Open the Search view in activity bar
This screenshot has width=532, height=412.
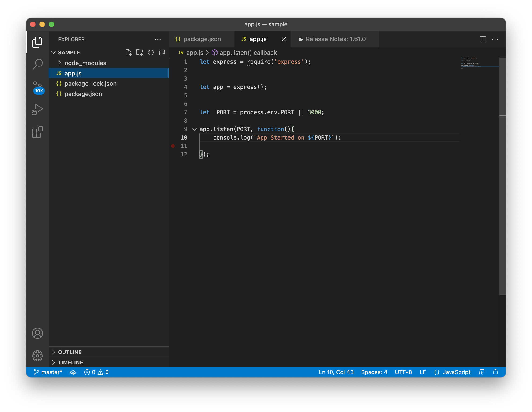(x=37, y=65)
